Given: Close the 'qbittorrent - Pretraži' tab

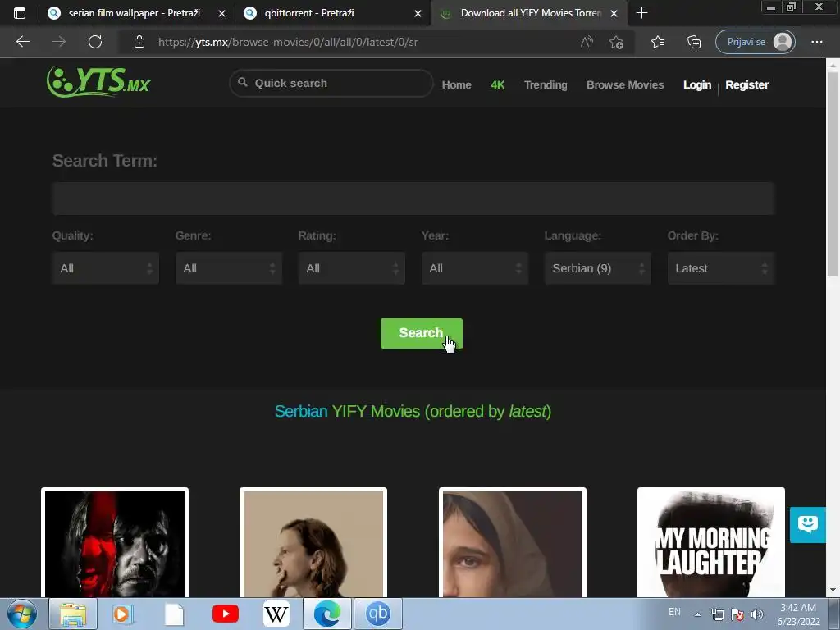Looking at the screenshot, I should coord(418,13).
